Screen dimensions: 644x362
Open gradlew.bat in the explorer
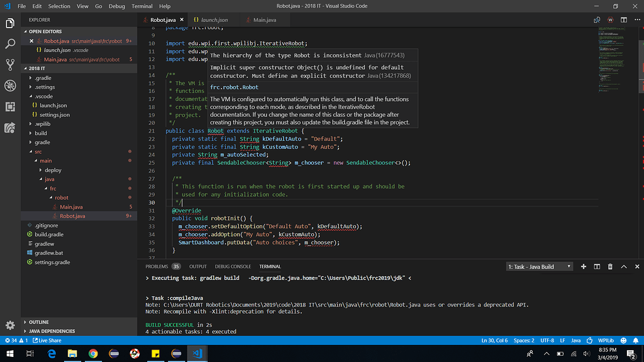click(x=48, y=253)
